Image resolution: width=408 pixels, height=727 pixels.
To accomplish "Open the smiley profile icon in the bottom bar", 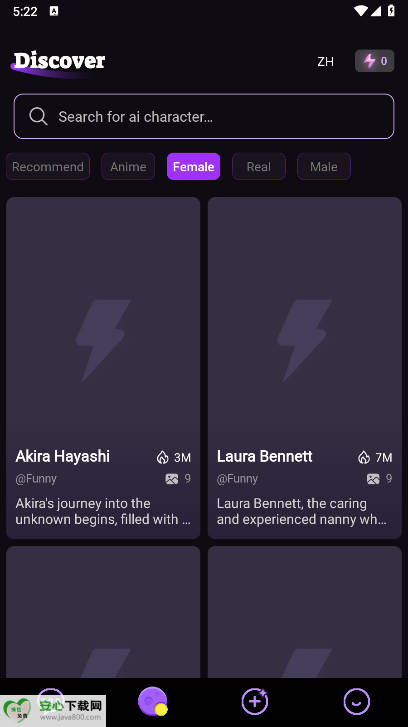I will coord(357,701).
